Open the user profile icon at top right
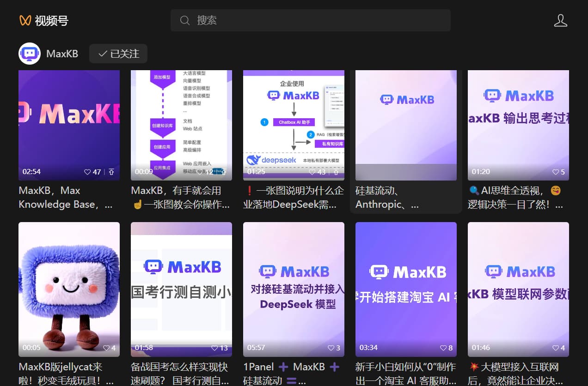 tap(560, 20)
